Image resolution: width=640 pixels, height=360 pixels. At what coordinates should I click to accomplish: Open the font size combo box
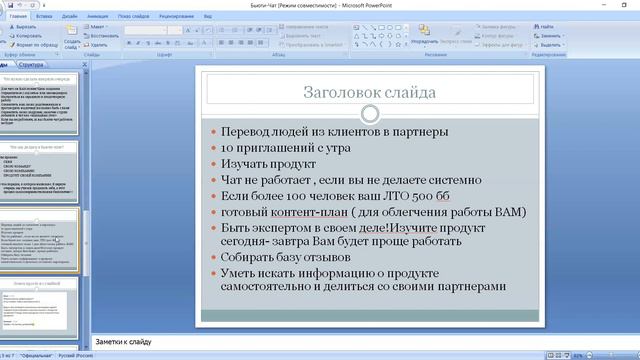(175, 30)
